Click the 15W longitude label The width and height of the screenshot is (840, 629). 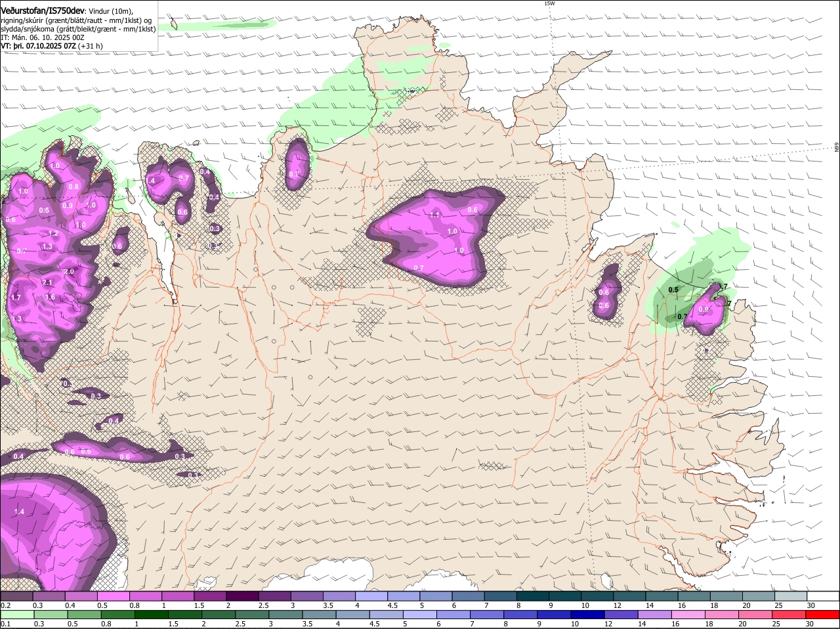click(x=549, y=3)
